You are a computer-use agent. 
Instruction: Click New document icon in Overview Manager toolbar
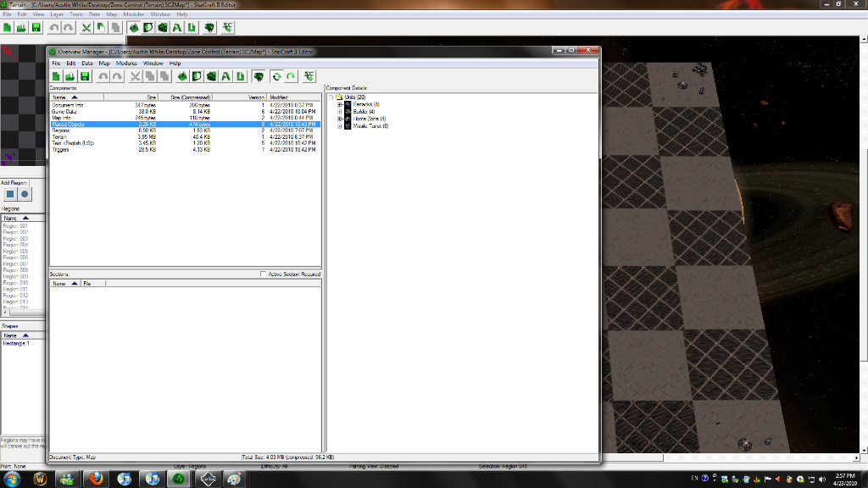56,76
